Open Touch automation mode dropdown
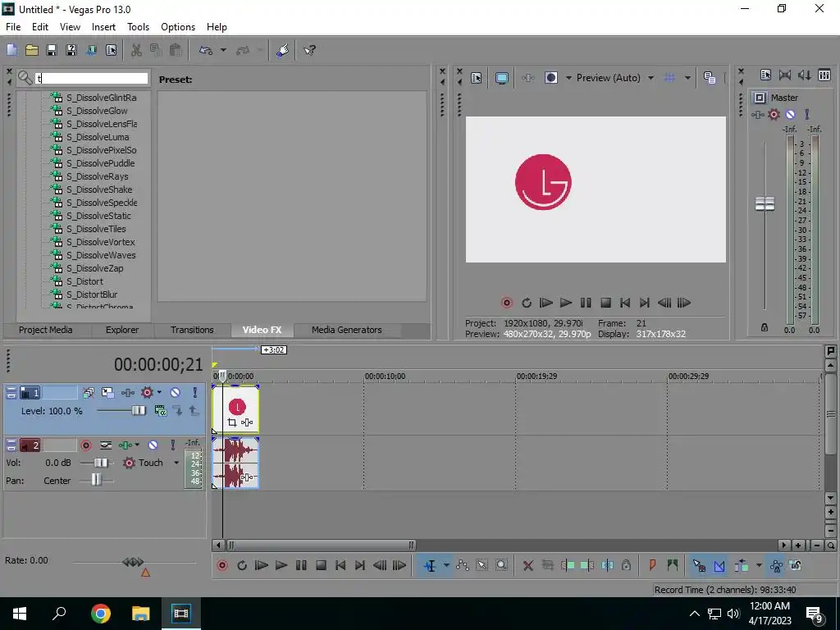 click(176, 463)
